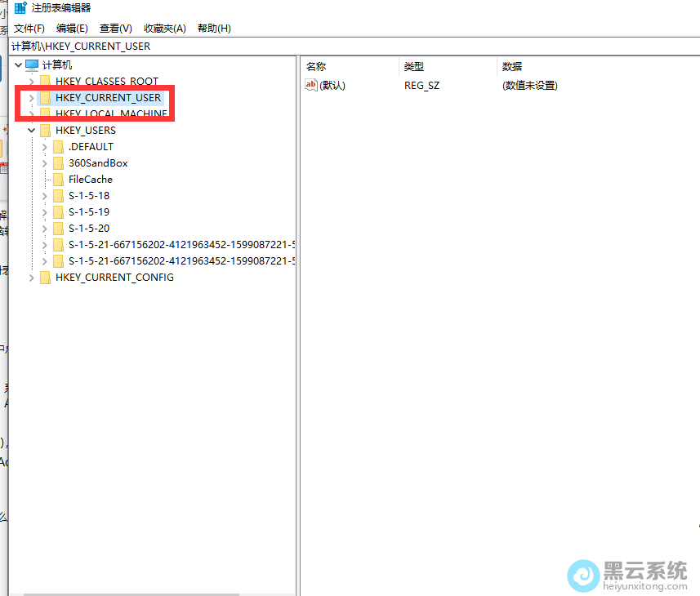Click the Registry Editor app icon in title bar
Image resolution: width=700 pixels, height=596 pixels.
[20, 8]
